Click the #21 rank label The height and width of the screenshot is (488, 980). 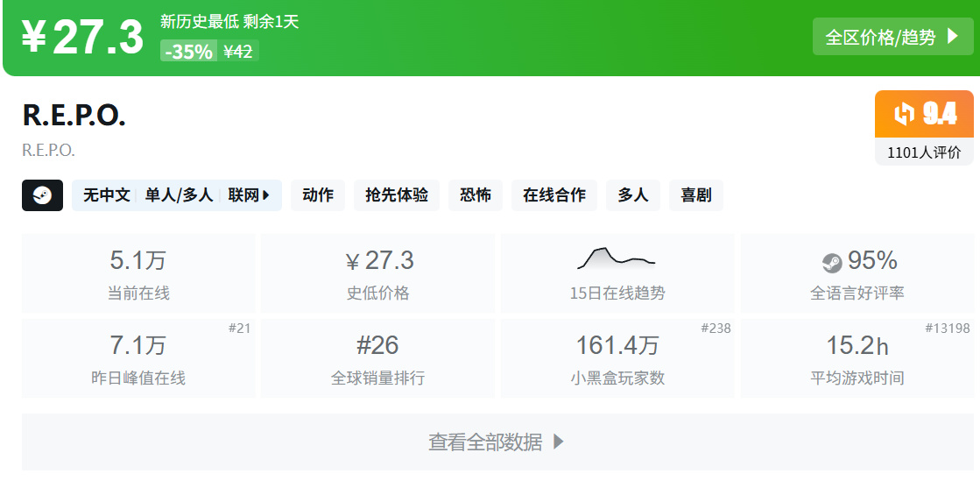[239, 328]
